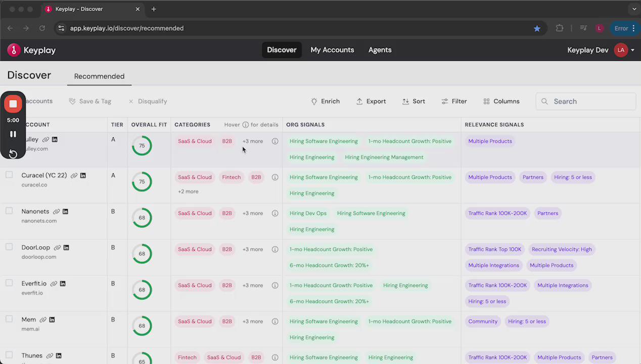Bookmark page with the star icon
This screenshot has width=641, height=364.
click(x=537, y=28)
